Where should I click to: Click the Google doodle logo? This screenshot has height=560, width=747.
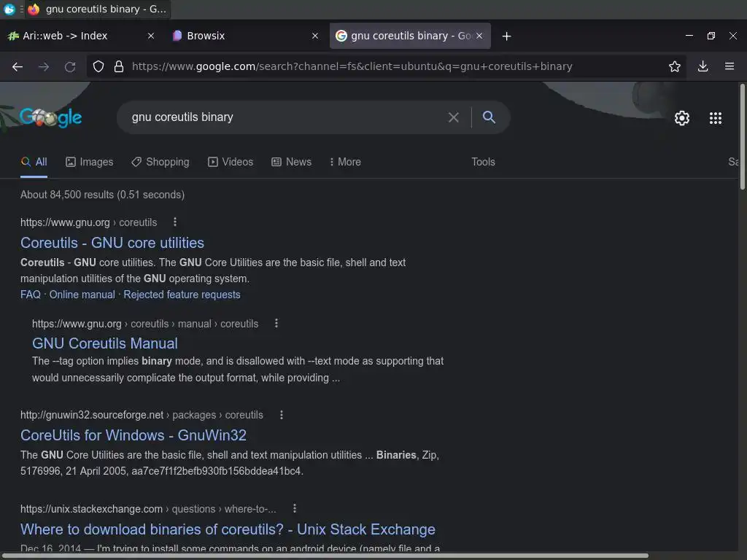click(50, 117)
